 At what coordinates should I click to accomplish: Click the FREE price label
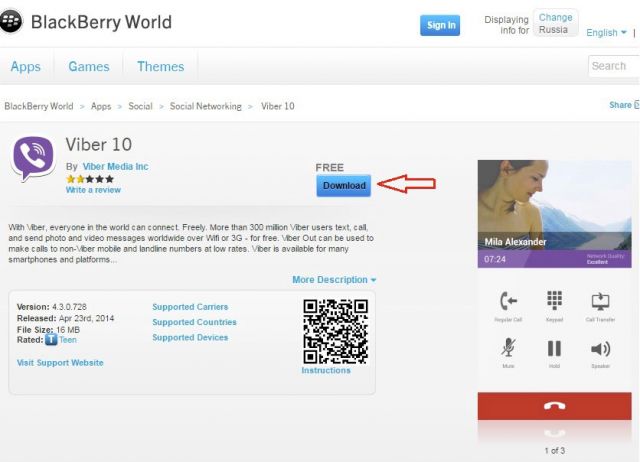point(329,168)
